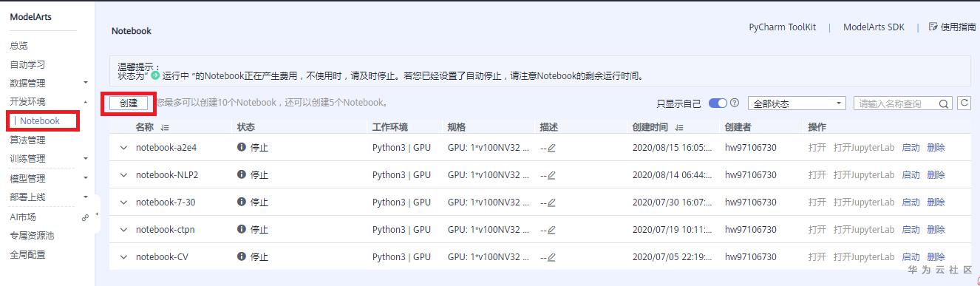
Task: Edit description pencil for notebook-ctpn
Action: pos(551,230)
